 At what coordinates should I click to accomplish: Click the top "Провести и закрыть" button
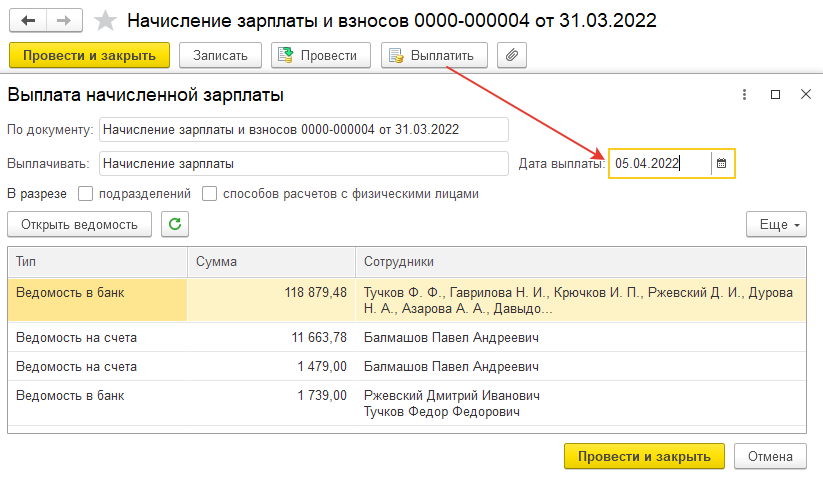(x=89, y=56)
